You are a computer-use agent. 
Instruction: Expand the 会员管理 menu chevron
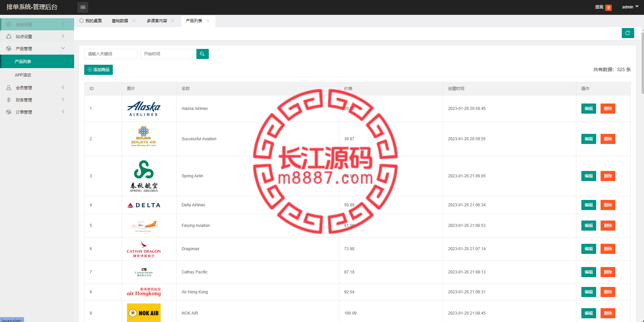tap(63, 87)
